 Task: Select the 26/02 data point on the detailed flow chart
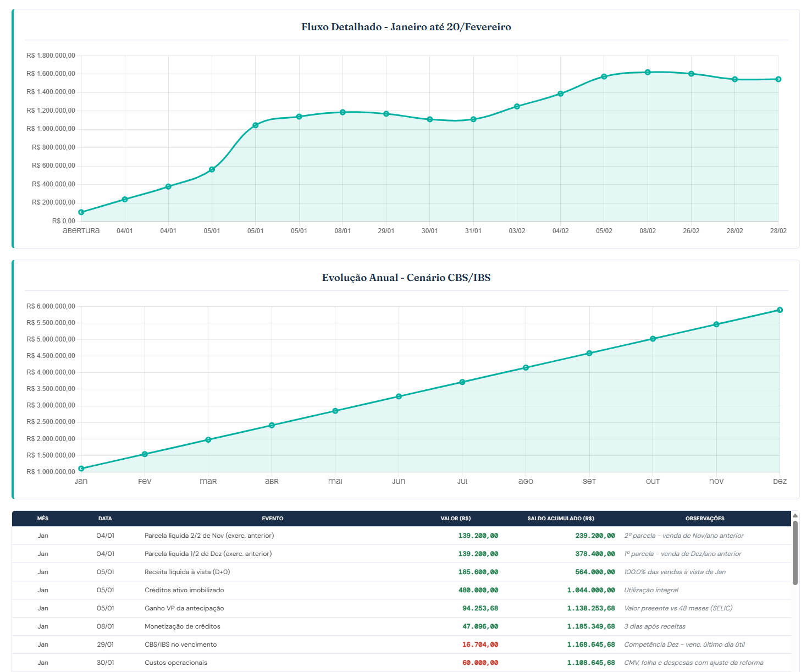pyautogui.click(x=691, y=74)
